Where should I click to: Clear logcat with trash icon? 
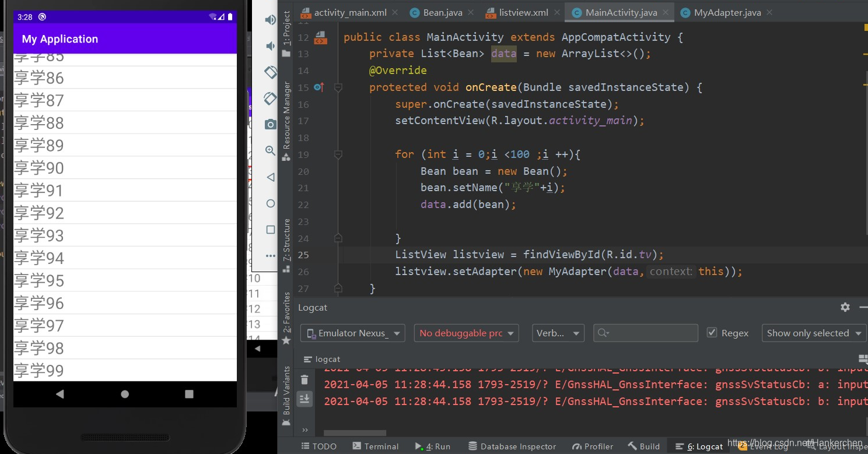pos(304,380)
